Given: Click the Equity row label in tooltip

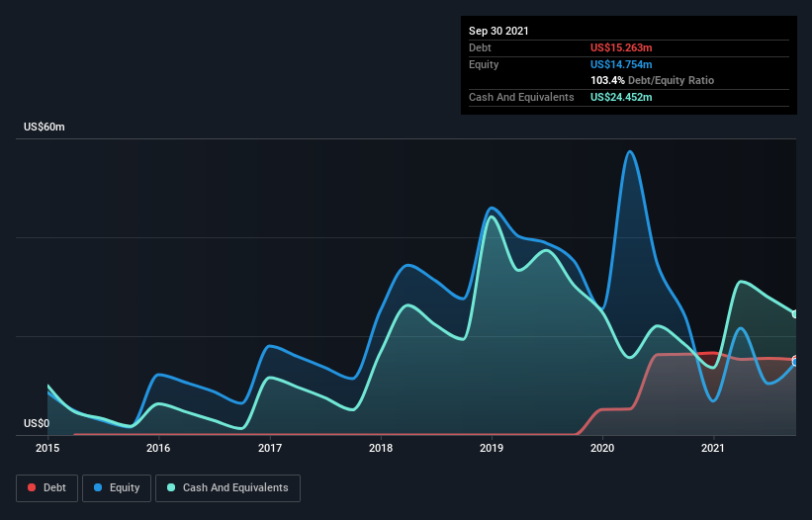Looking at the screenshot, I should point(484,64).
